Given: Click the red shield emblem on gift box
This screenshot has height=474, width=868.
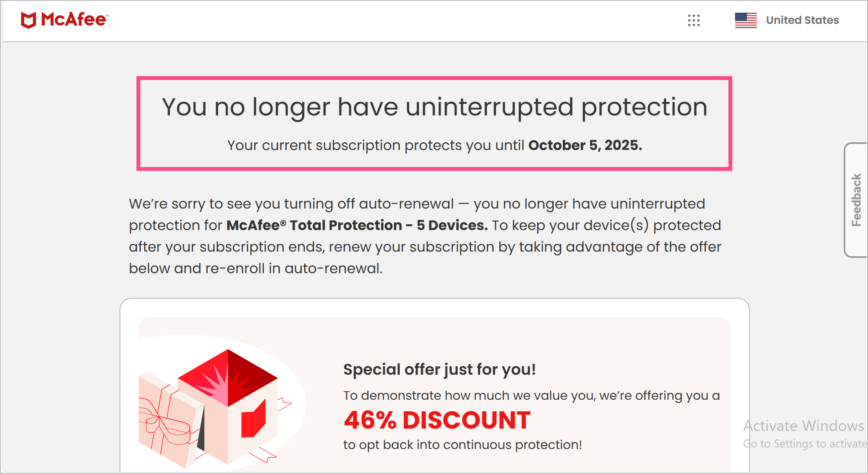Looking at the screenshot, I should click(253, 419).
